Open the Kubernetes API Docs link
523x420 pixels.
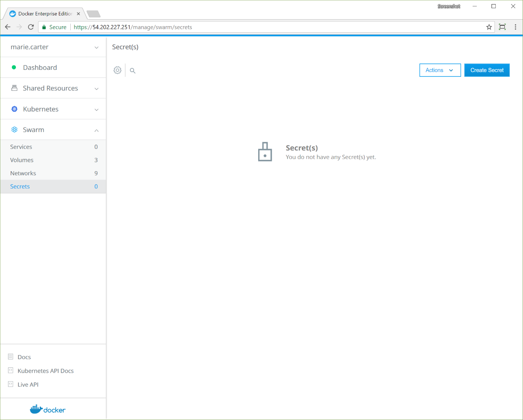coord(45,371)
